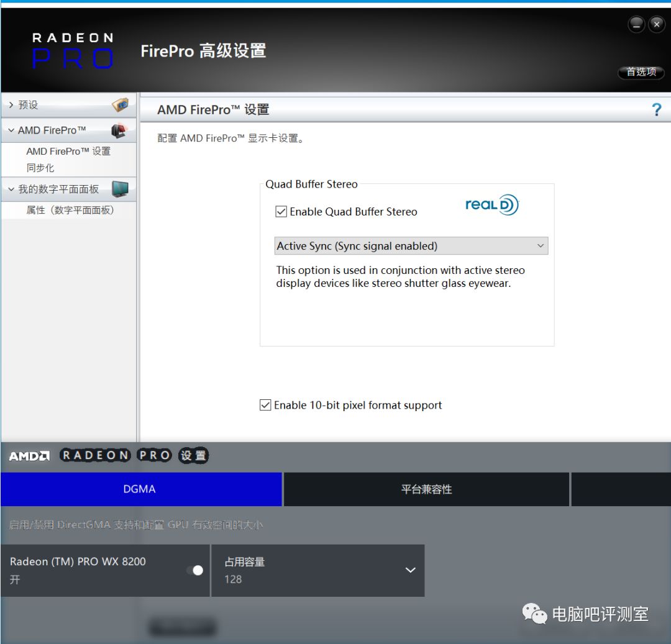Click the AMD logo in settings bar
This screenshot has width=671, height=644.
click(29, 456)
